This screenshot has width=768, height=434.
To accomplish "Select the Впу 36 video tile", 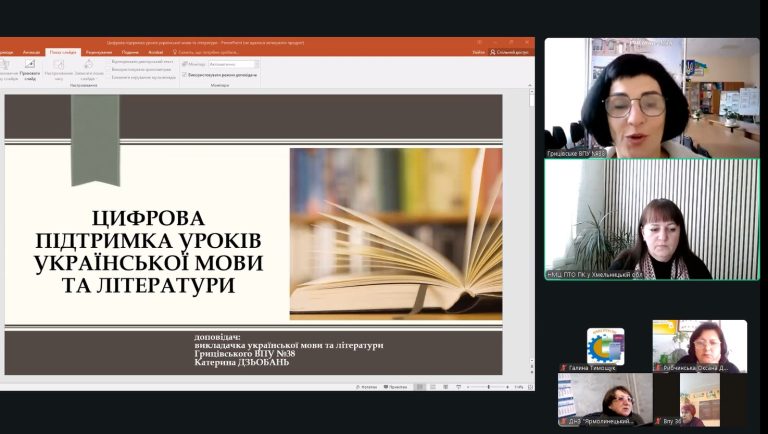I will (x=699, y=399).
